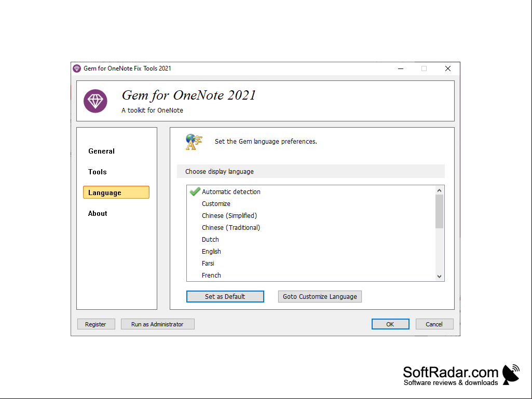This screenshot has width=532, height=399.
Task: Click the language list scroll down arrow
Action: 440,276
